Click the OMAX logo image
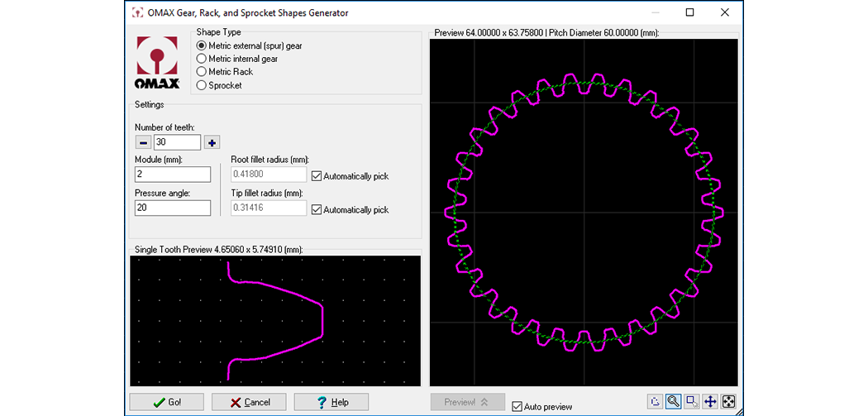The width and height of the screenshot is (868, 416). [159, 63]
